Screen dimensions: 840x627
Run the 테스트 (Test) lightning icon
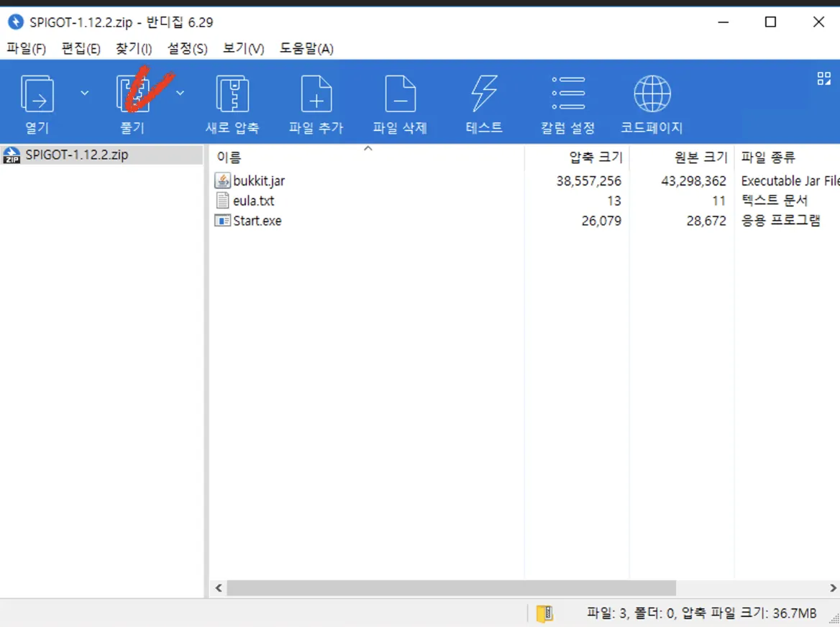click(x=484, y=94)
